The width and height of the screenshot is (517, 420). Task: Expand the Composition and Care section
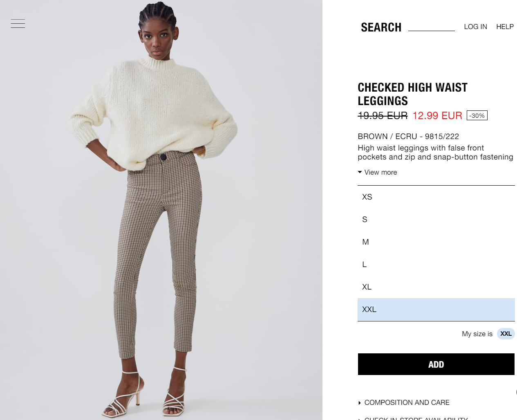404,402
